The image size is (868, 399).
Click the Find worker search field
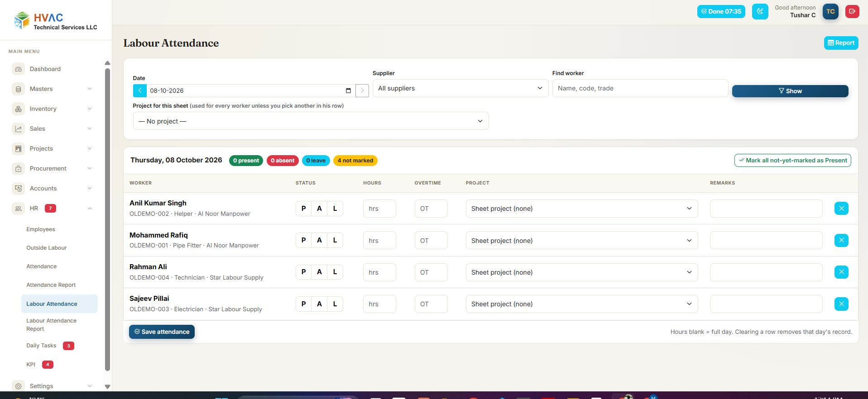(640, 88)
